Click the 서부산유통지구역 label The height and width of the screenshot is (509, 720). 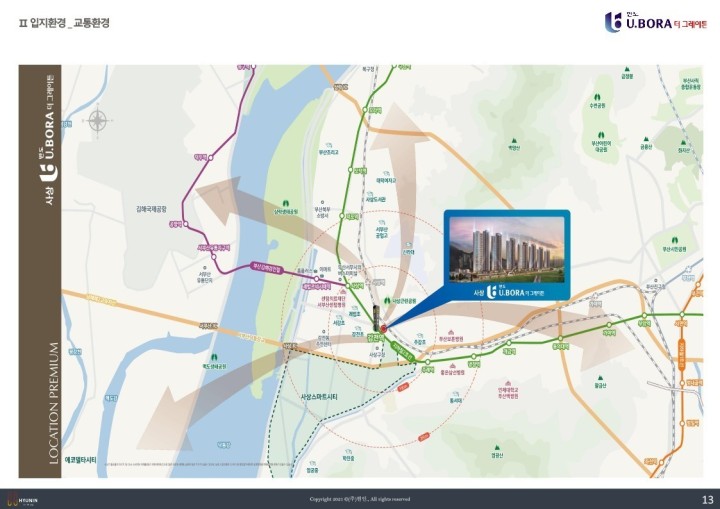click(x=214, y=248)
